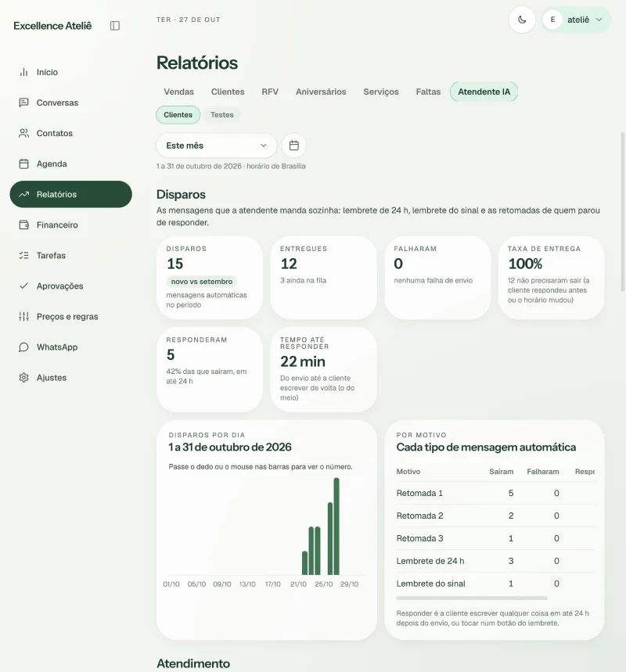Click the 25/10 axis label in chart

[x=324, y=584]
